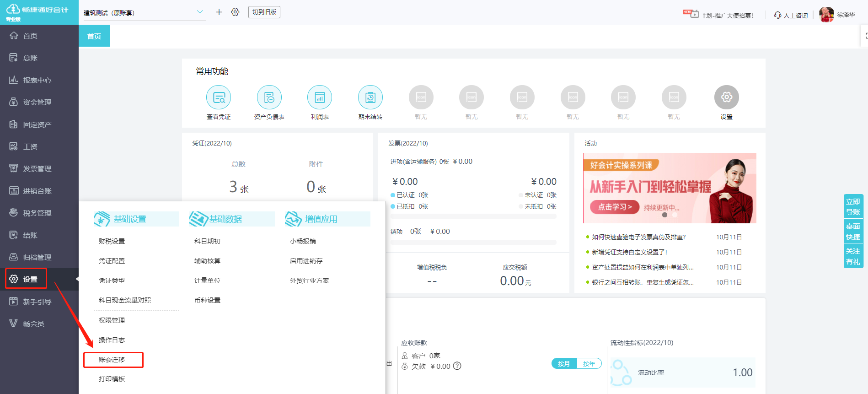Switch to the 首页 tab

tap(94, 36)
